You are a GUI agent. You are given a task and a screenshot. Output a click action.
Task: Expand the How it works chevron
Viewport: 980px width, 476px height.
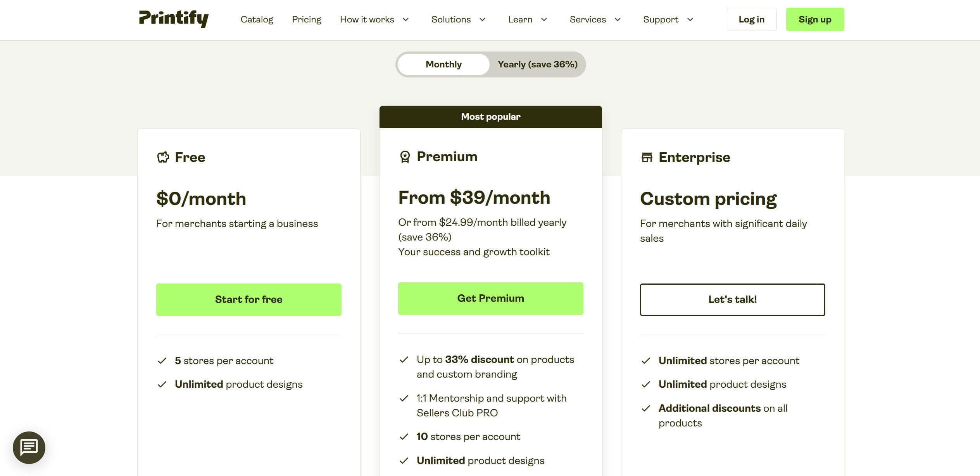click(x=405, y=19)
